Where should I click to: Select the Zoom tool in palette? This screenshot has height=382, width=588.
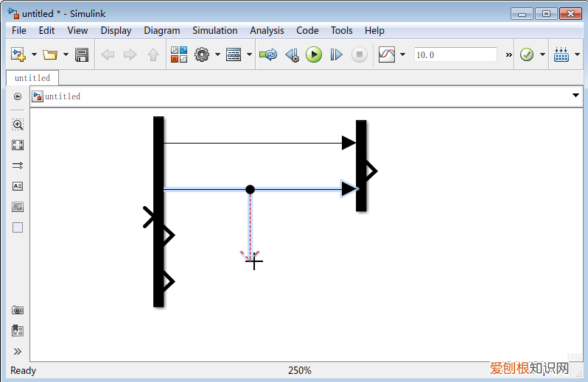click(x=18, y=124)
